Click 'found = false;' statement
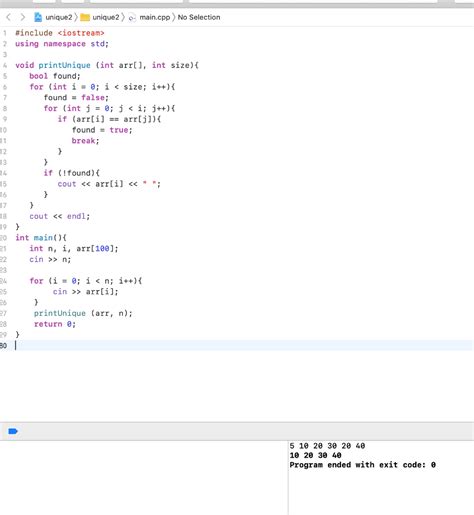The height and width of the screenshot is (515, 474). click(76, 98)
